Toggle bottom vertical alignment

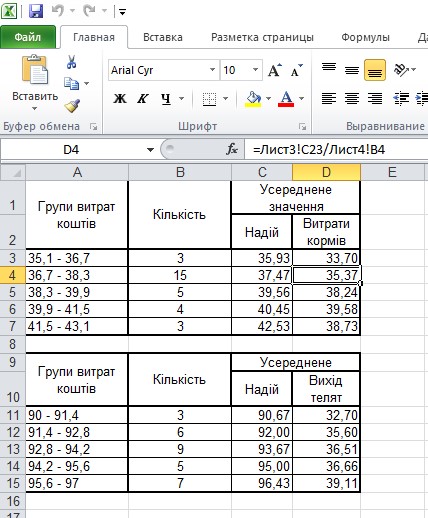click(x=375, y=70)
